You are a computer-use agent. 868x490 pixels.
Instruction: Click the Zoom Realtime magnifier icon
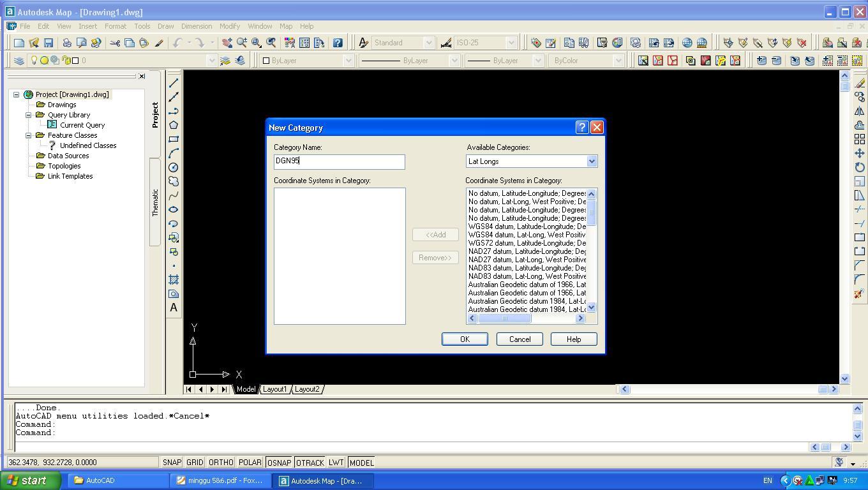[242, 43]
